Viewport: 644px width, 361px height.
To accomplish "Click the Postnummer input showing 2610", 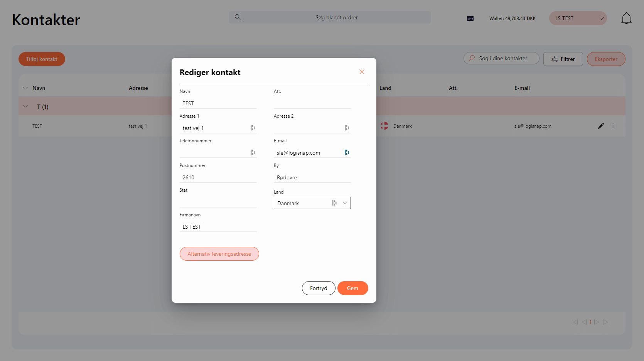I will 218,177.
